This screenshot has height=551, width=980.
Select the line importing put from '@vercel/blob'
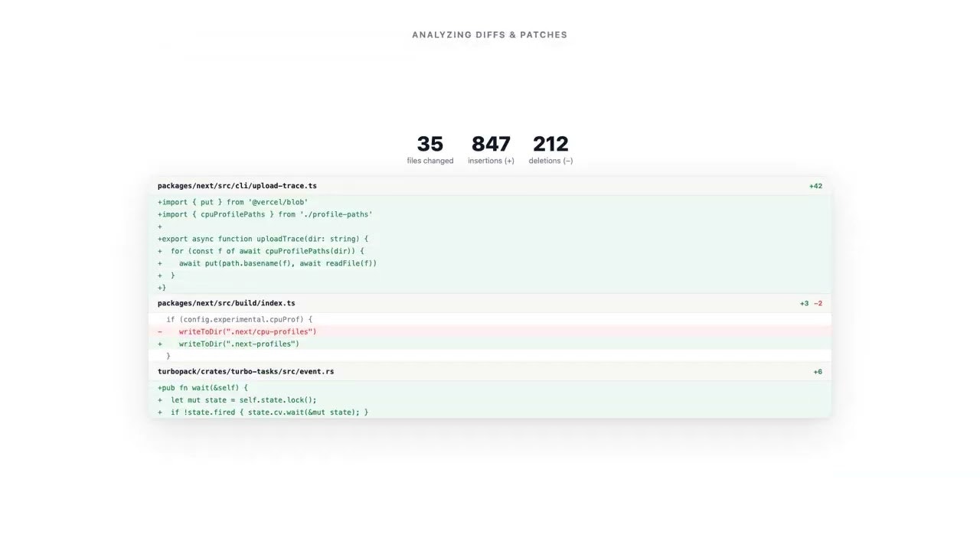tap(490, 202)
